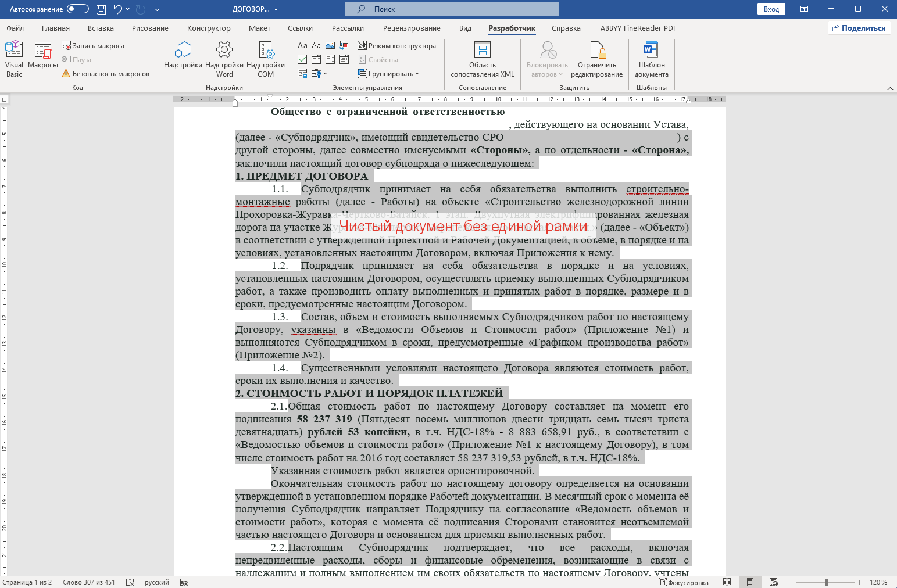Insert checkbox content control
This screenshot has height=588, width=897.
[x=302, y=59]
